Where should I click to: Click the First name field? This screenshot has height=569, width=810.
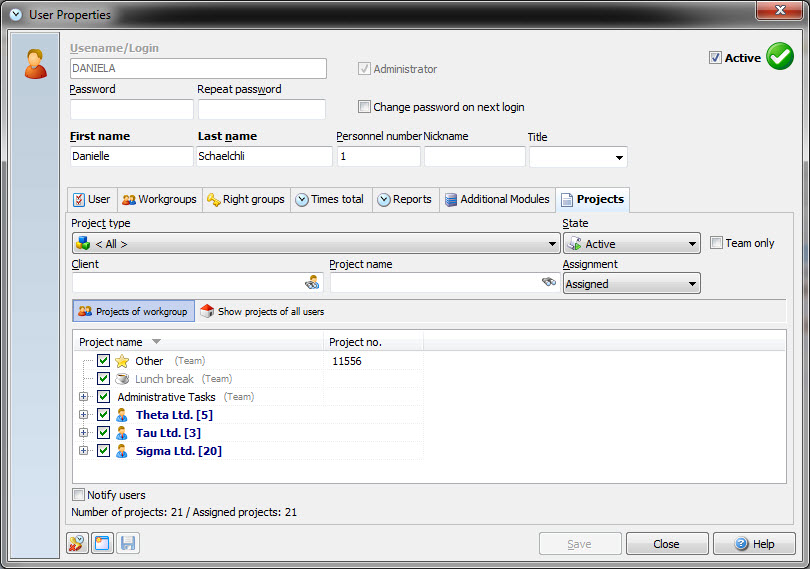point(132,156)
